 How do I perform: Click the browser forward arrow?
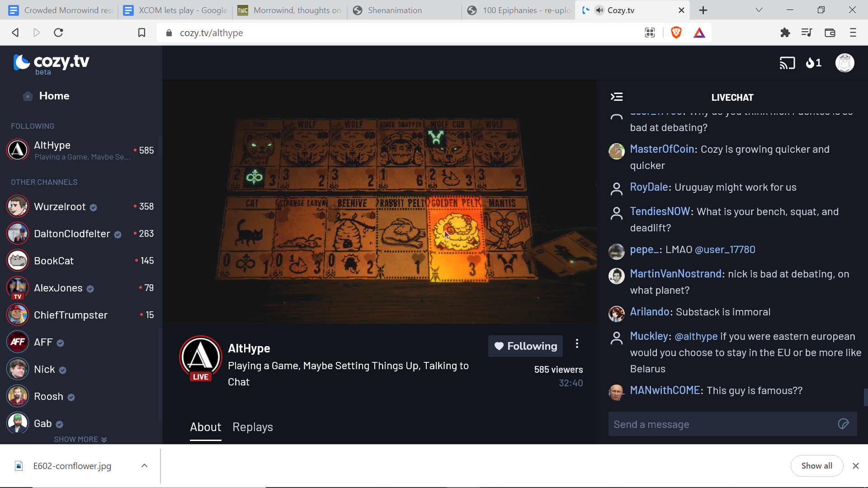pos(37,33)
